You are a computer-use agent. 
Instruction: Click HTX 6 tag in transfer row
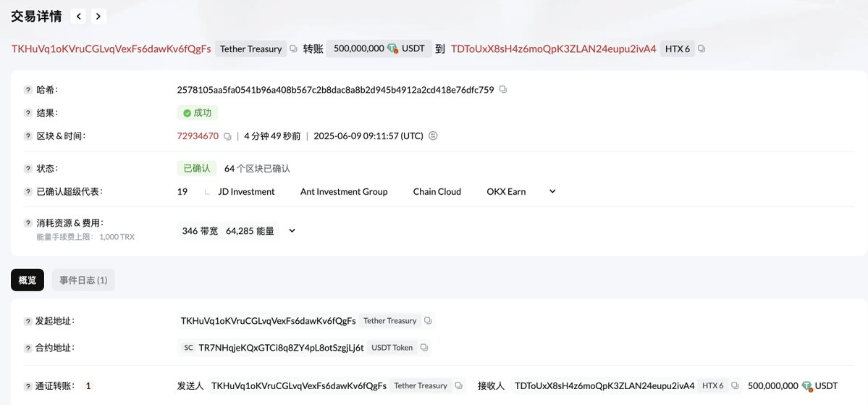pyautogui.click(x=713, y=385)
